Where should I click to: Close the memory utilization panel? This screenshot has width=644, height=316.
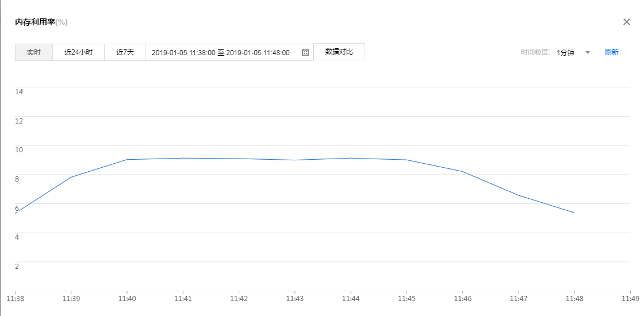pyautogui.click(x=627, y=22)
